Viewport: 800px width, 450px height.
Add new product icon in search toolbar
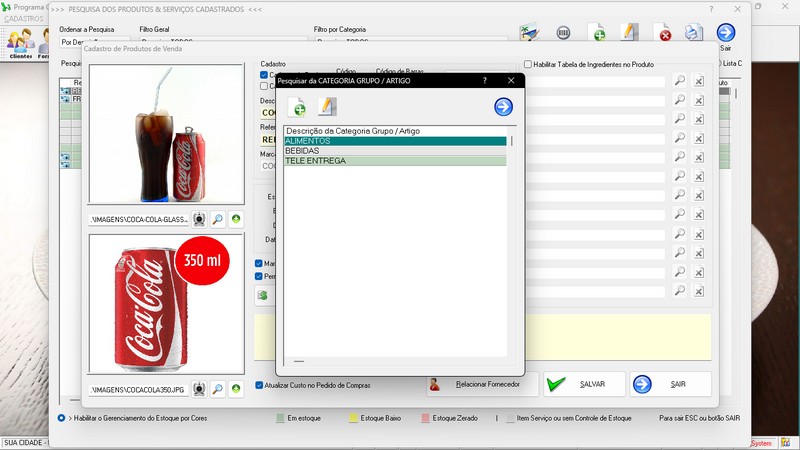[x=597, y=33]
